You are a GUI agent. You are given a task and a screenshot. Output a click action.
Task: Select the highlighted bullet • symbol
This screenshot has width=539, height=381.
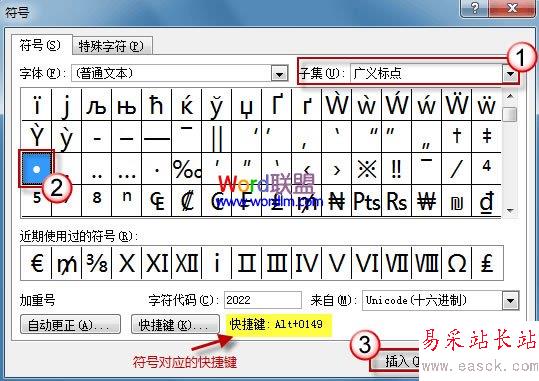(x=36, y=169)
